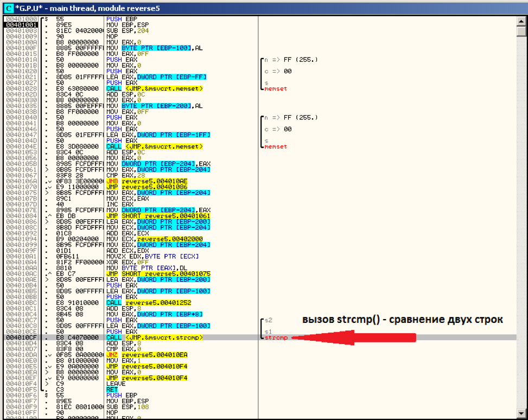Select LEA EAX,DWORD PTR [EBP-1FF] instruction
Viewport: 528px width, 420px height.
pyautogui.click(x=158, y=135)
